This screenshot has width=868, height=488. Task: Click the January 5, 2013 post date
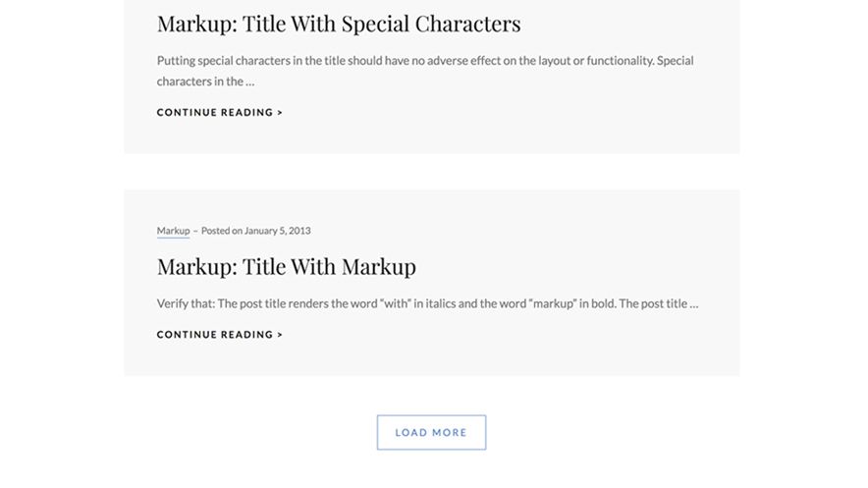(277, 231)
